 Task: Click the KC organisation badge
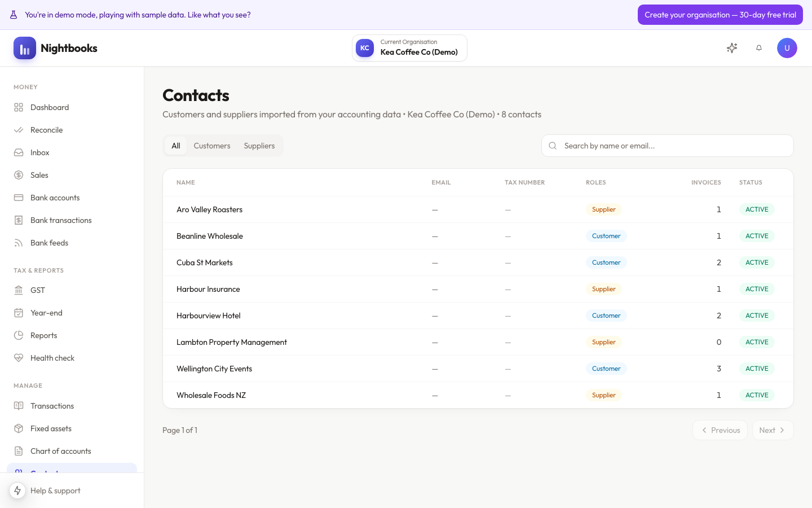point(365,48)
